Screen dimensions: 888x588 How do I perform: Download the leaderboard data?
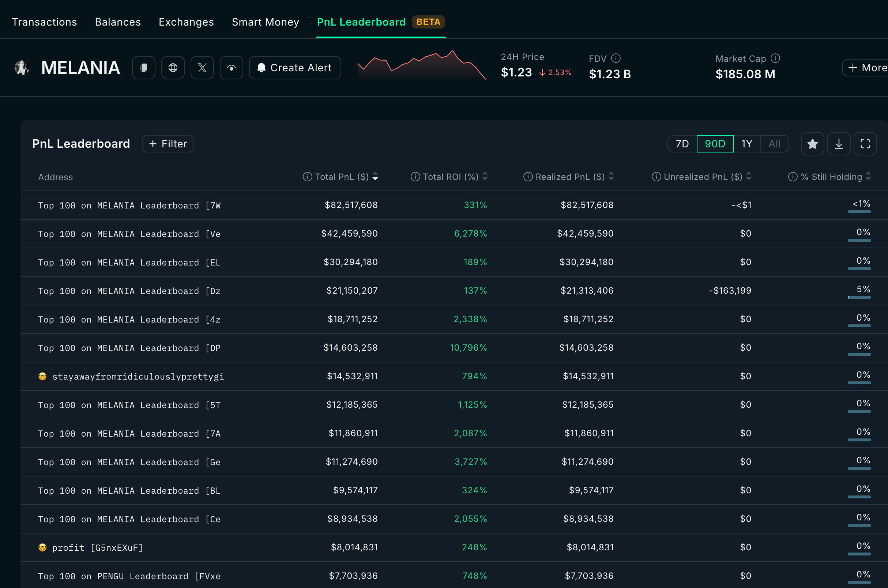click(839, 144)
